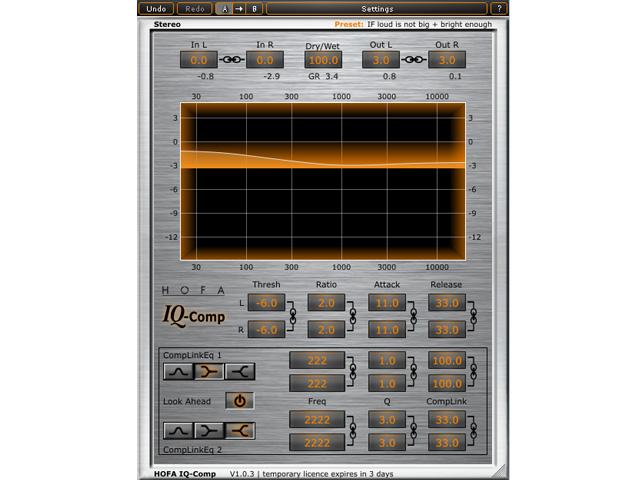Click the Ratio L value field
The height and width of the screenshot is (480, 640).
click(327, 303)
